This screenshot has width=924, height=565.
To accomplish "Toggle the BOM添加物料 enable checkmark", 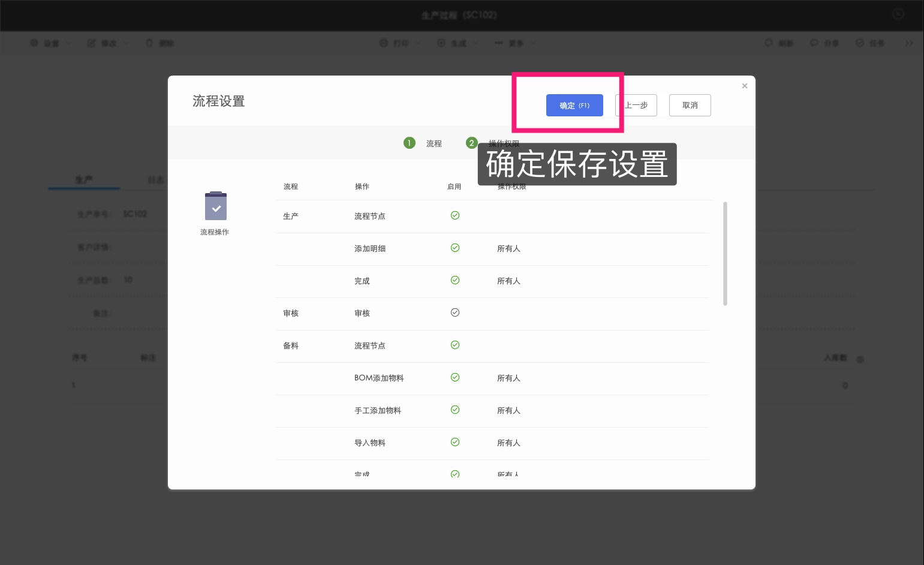I will 455,377.
